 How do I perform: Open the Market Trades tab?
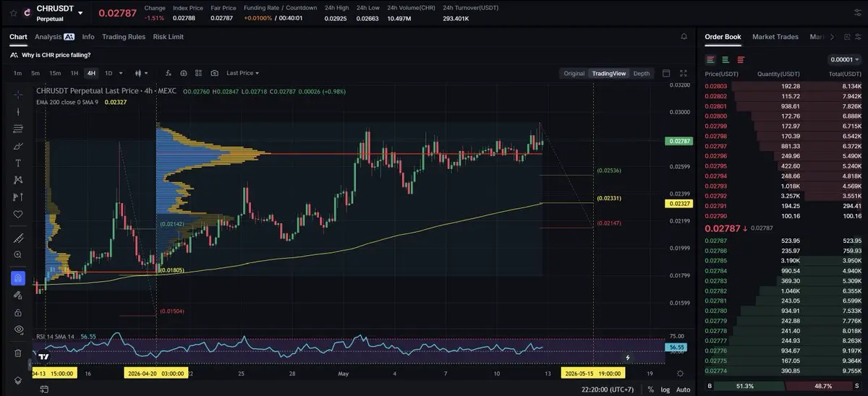[775, 36]
